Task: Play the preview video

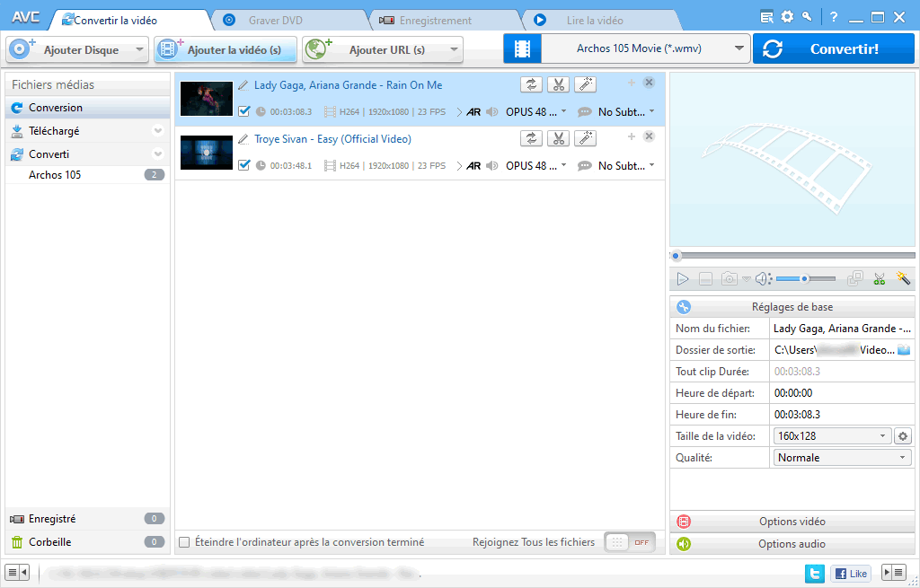Action: [x=683, y=279]
